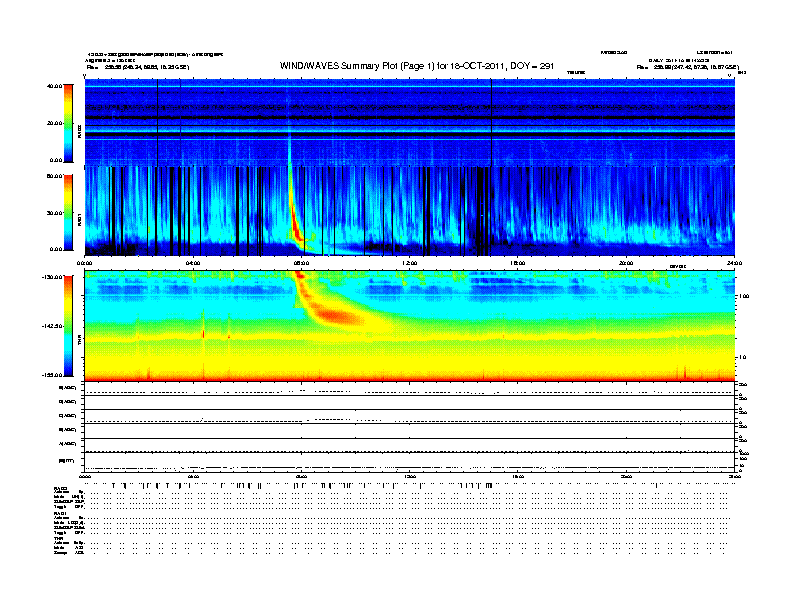Click the 04:00 tick label under the RAD1 spectrogram

[x=193, y=263]
